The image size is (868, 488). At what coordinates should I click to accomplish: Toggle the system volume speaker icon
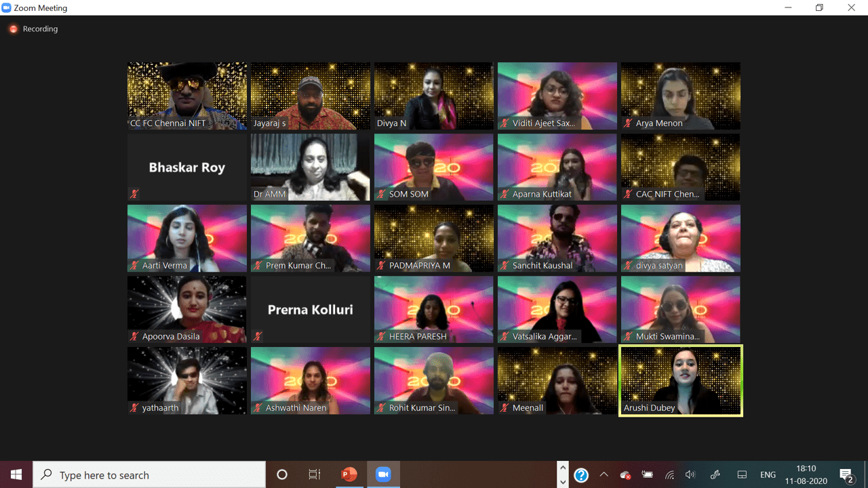click(x=690, y=475)
